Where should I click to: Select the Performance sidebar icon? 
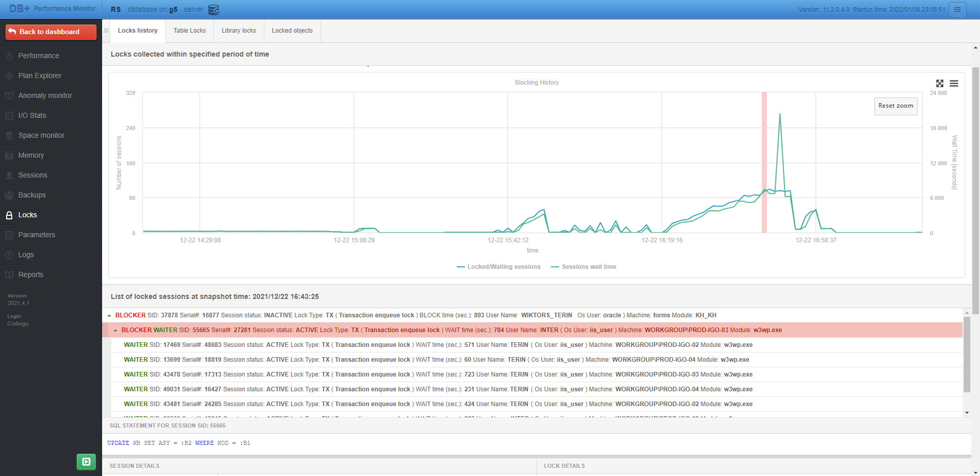pyautogui.click(x=8, y=56)
